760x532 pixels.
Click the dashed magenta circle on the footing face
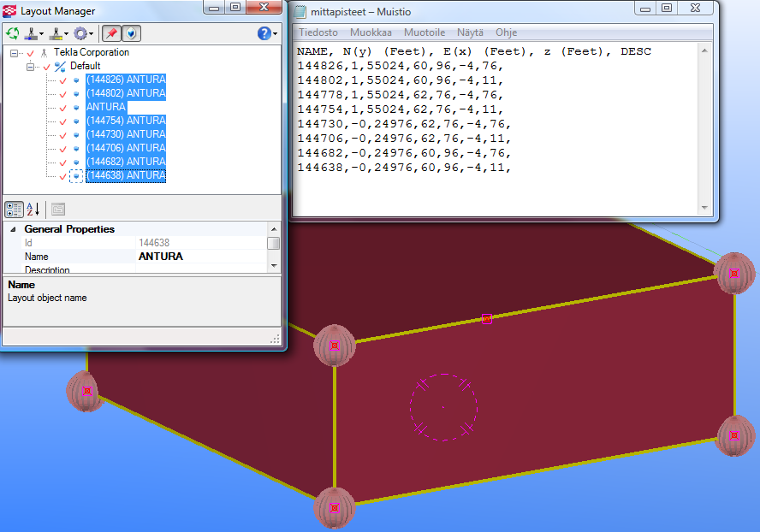click(x=443, y=407)
